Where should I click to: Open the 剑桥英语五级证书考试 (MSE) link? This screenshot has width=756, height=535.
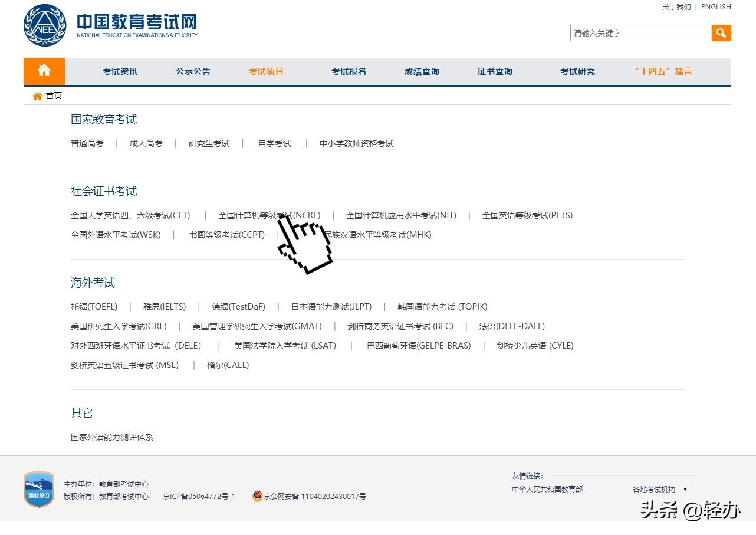[x=124, y=365]
